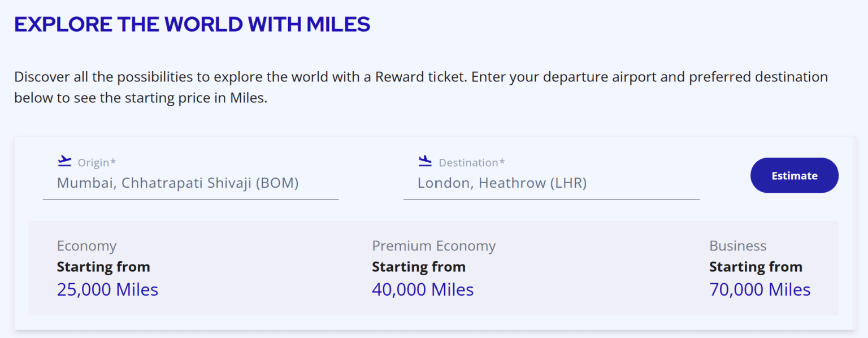Click the Economy cabin class label
Viewport: 868px width, 338px height.
click(87, 245)
